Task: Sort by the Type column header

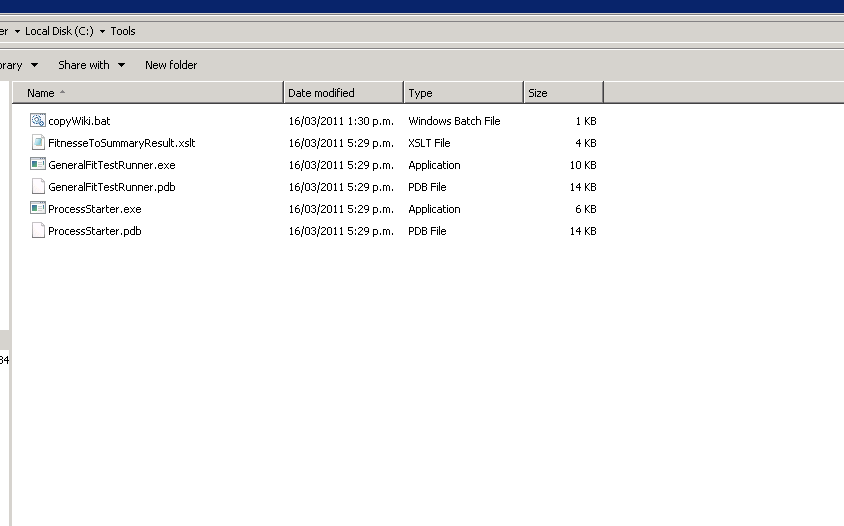Action: (x=464, y=93)
